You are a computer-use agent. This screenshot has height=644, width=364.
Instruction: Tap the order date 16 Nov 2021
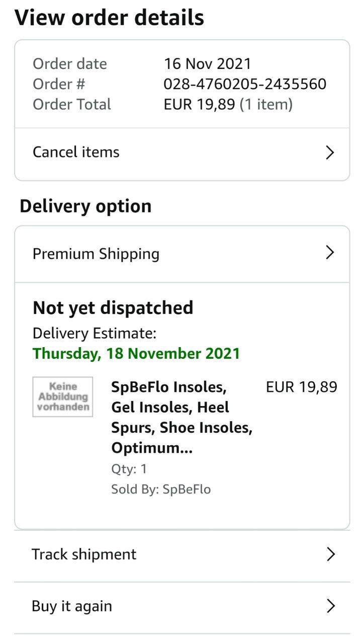pos(207,64)
